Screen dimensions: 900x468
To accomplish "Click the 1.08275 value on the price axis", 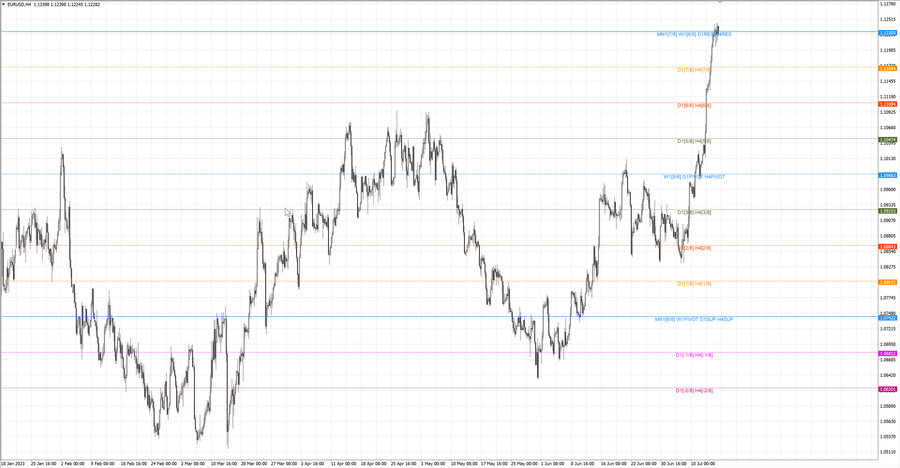I will click(887, 266).
